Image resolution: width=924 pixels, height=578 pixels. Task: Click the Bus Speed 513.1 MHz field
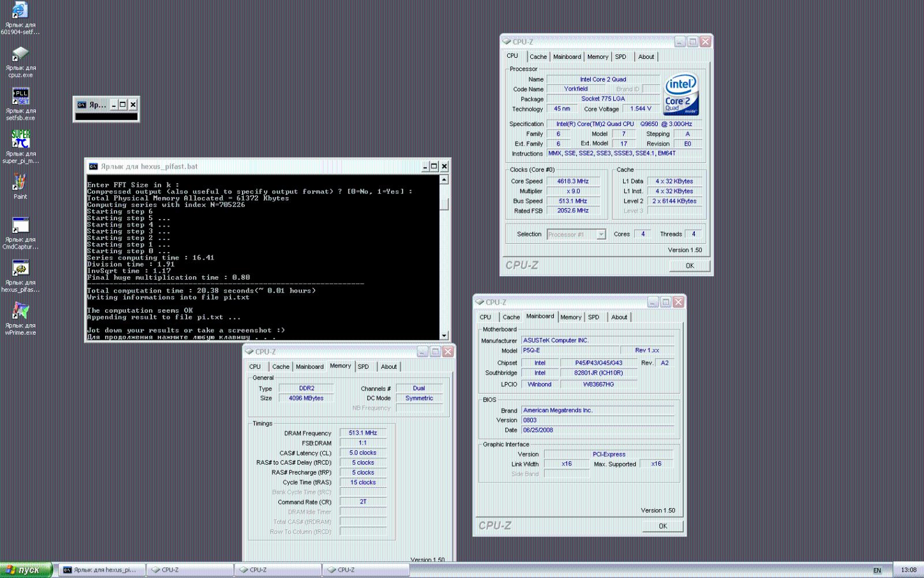(x=572, y=201)
